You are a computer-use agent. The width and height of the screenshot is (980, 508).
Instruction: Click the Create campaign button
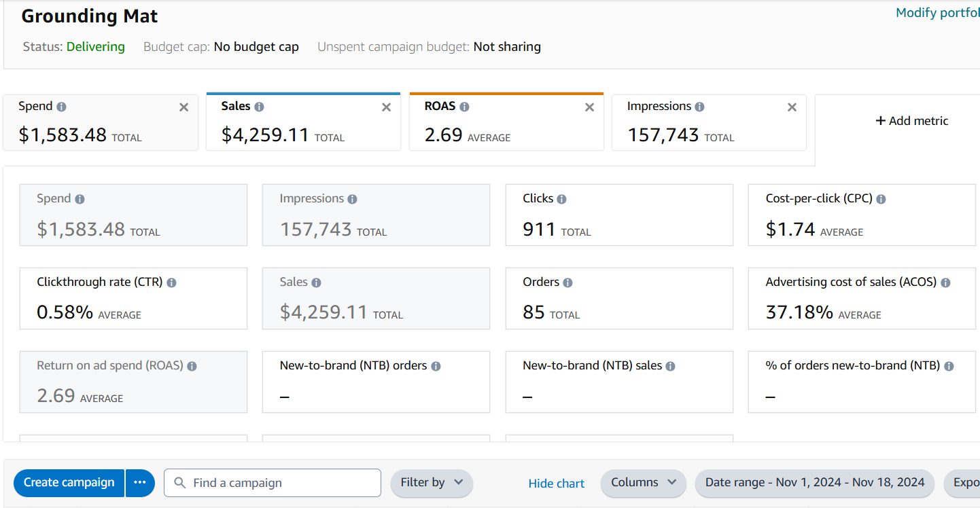point(69,483)
